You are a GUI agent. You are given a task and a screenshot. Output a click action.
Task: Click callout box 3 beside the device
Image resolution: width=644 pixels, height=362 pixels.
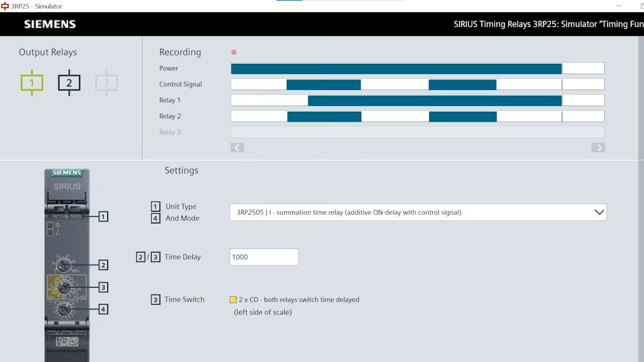pos(103,288)
